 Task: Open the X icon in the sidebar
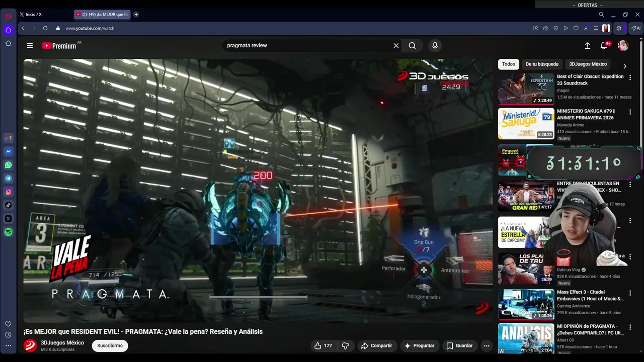[8, 219]
